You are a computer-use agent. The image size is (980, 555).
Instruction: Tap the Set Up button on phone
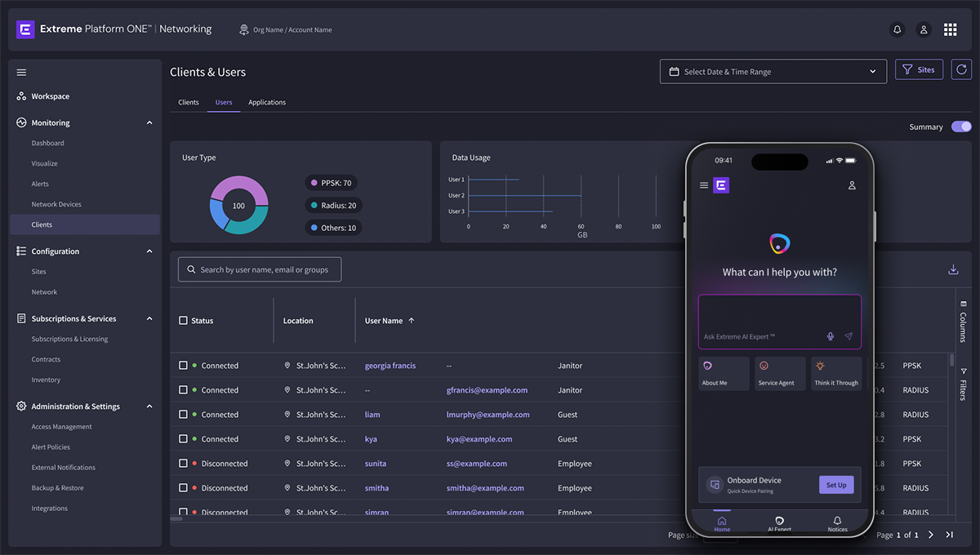(x=836, y=485)
